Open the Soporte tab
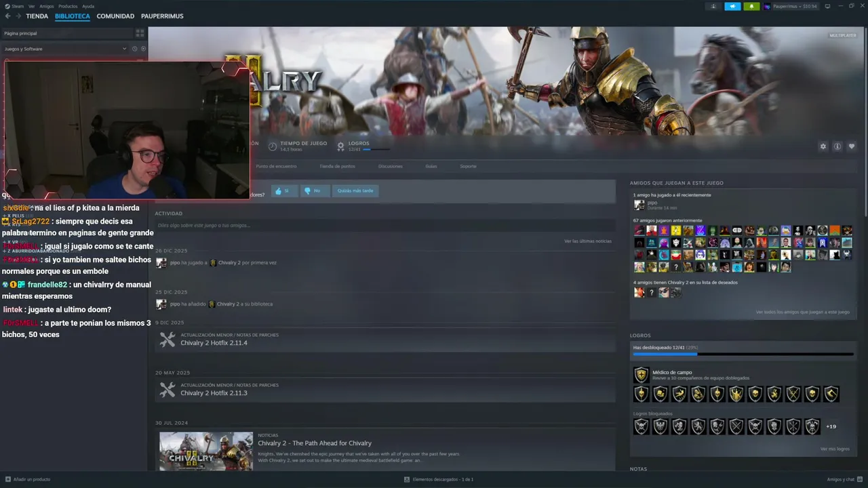Screen dimensions: 868x488 pyautogui.click(x=468, y=166)
